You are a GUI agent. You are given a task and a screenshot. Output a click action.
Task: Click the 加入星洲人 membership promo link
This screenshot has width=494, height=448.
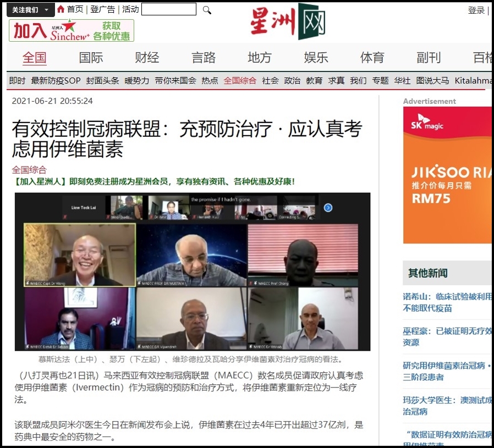point(153,181)
